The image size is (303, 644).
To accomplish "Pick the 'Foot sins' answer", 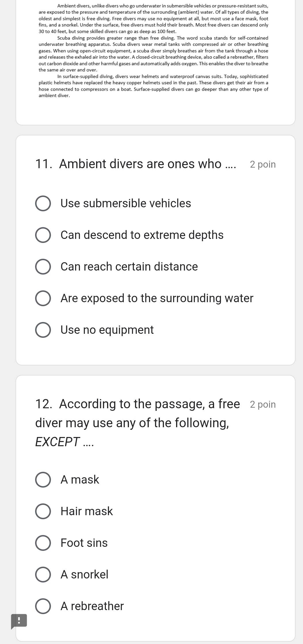I will pyautogui.click(x=43, y=543).
